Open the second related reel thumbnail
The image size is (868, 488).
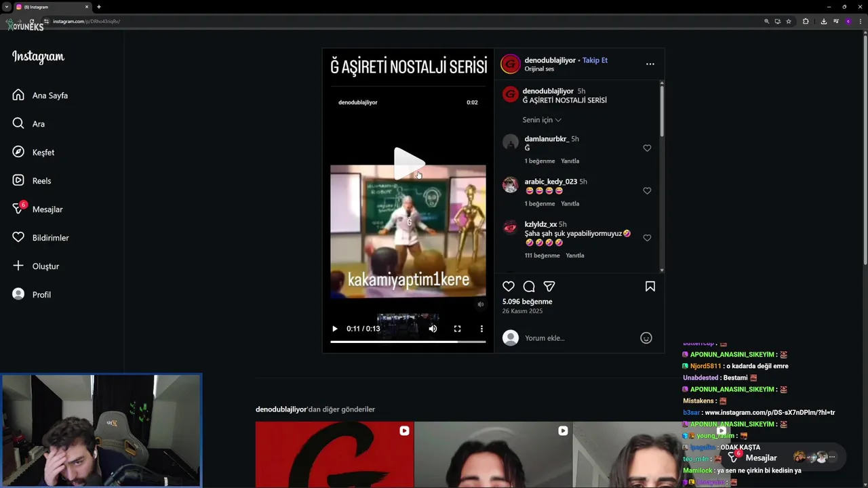493,454
